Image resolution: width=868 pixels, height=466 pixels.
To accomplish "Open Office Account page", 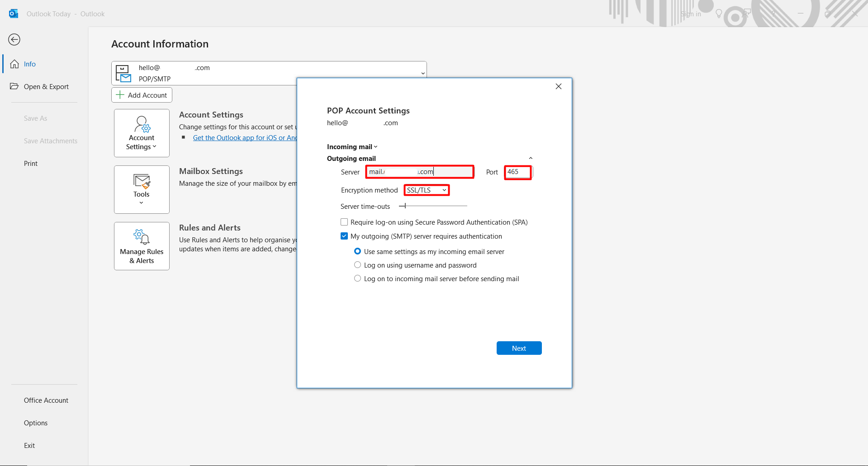I will click(x=46, y=400).
